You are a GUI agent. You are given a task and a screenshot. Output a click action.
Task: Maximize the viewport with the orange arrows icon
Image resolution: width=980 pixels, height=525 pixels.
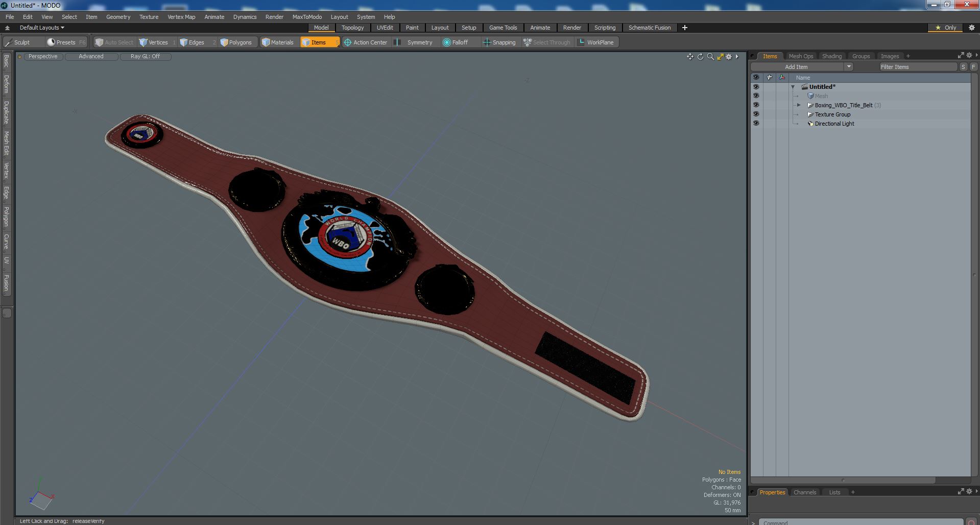pyautogui.click(x=720, y=57)
